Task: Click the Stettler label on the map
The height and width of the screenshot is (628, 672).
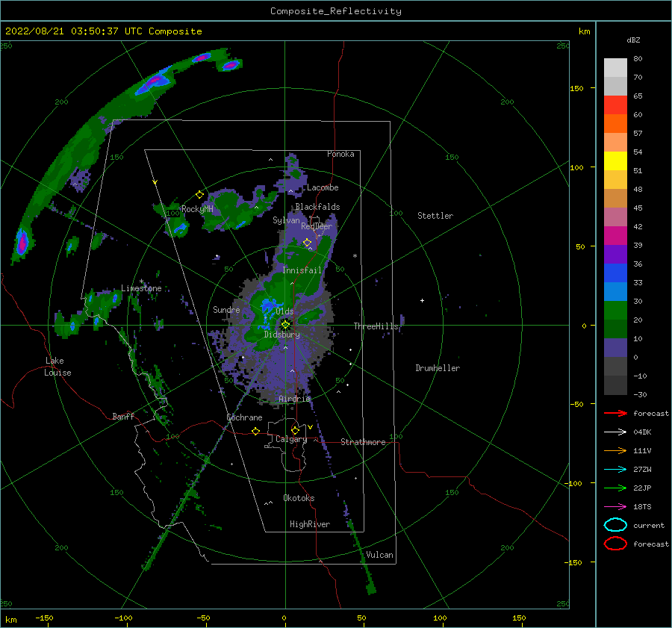Action: [x=435, y=216]
